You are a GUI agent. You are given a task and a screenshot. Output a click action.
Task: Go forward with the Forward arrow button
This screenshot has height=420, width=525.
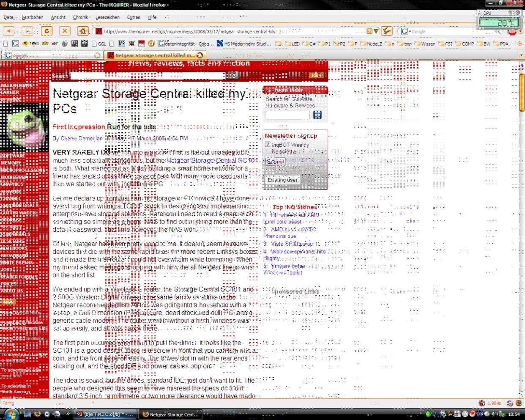tap(28, 31)
